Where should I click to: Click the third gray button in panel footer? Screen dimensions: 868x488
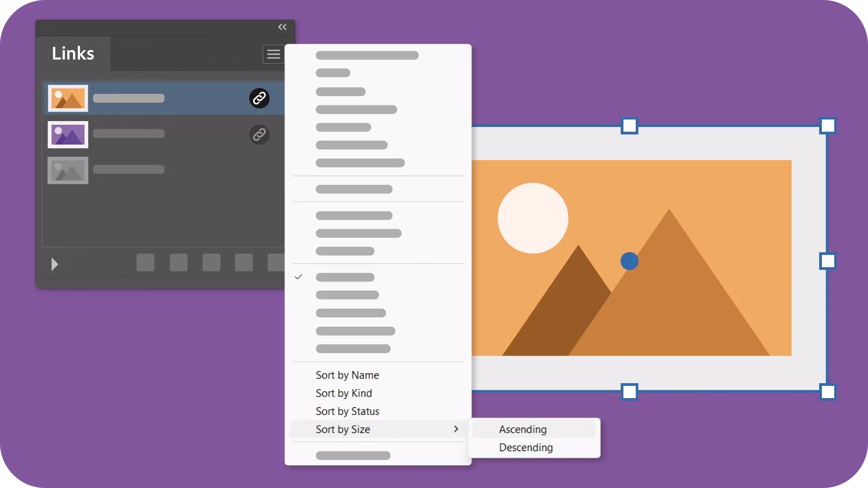coord(211,263)
